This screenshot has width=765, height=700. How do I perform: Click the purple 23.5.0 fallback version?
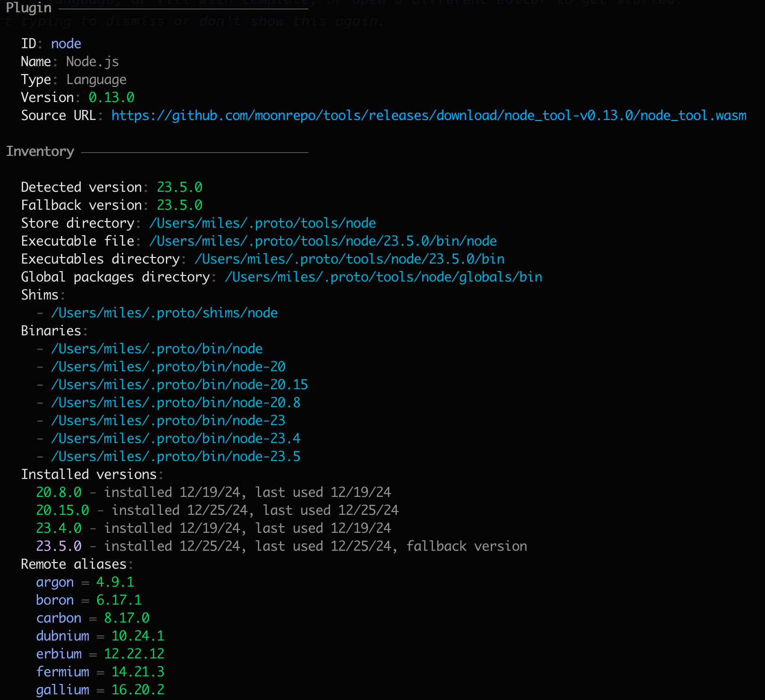(x=59, y=546)
